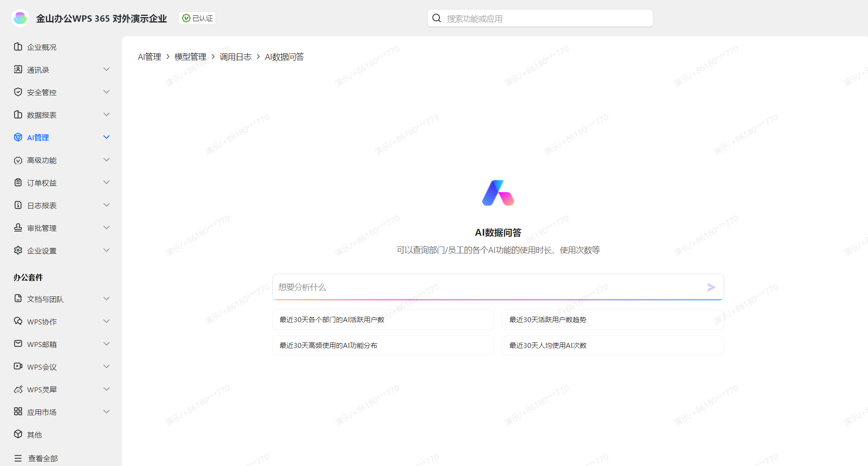
Task: Choose 最近30天人均使用AI次数 suggestion
Action: click(613, 345)
